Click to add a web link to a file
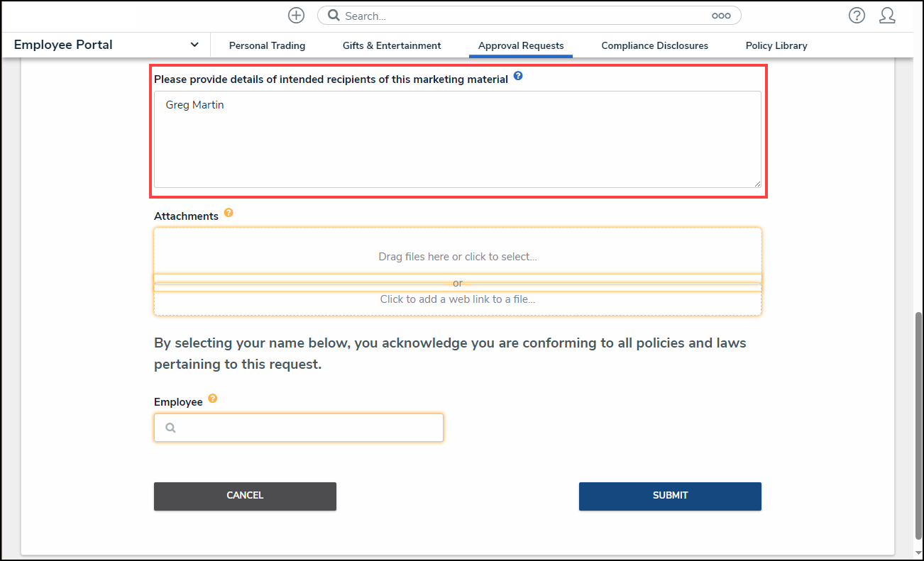Screen dimensions: 924x561 point(457,301)
